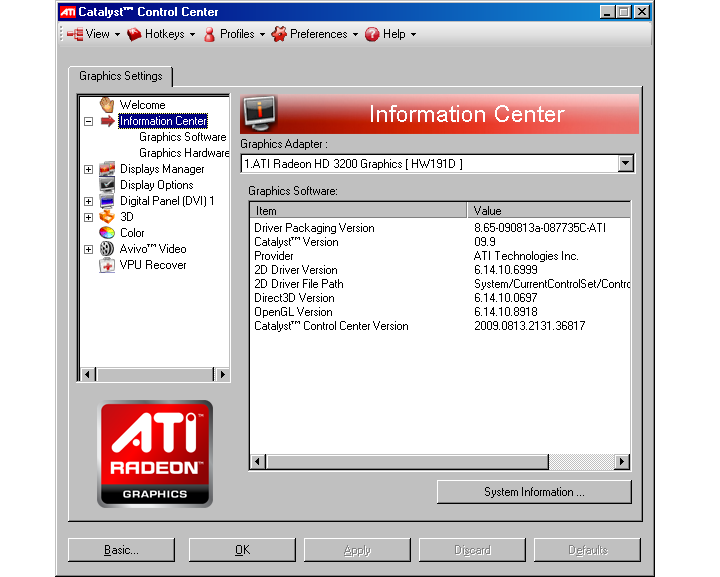720x577 pixels.
Task: Expand the Avivo Video tree node
Action: (89, 249)
